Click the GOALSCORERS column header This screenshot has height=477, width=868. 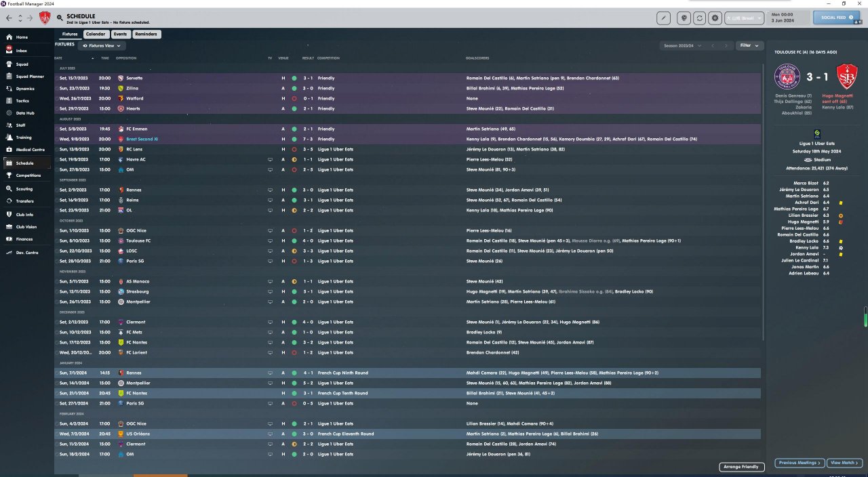tap(478, 58)
